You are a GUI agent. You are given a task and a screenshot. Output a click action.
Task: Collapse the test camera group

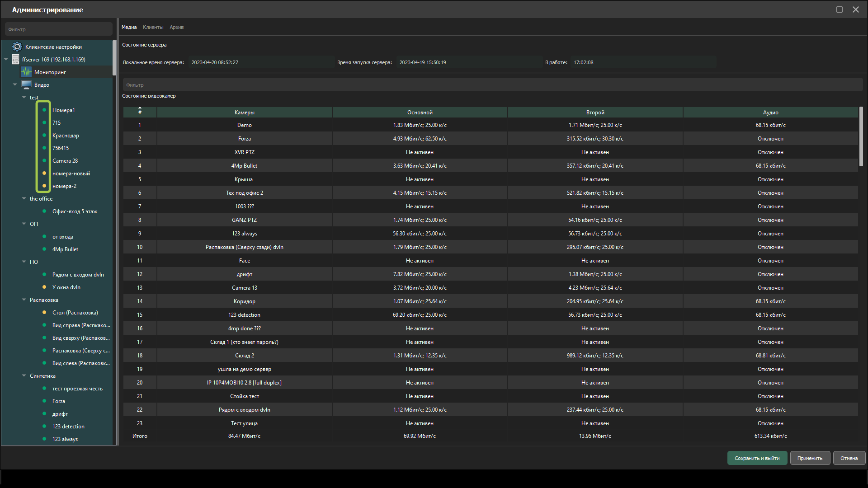coord(24,97)
